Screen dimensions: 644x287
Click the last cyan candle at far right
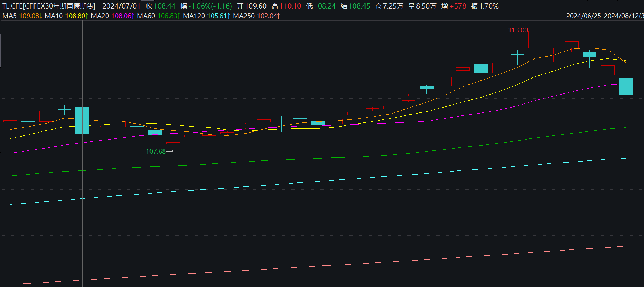coord(626,87)
